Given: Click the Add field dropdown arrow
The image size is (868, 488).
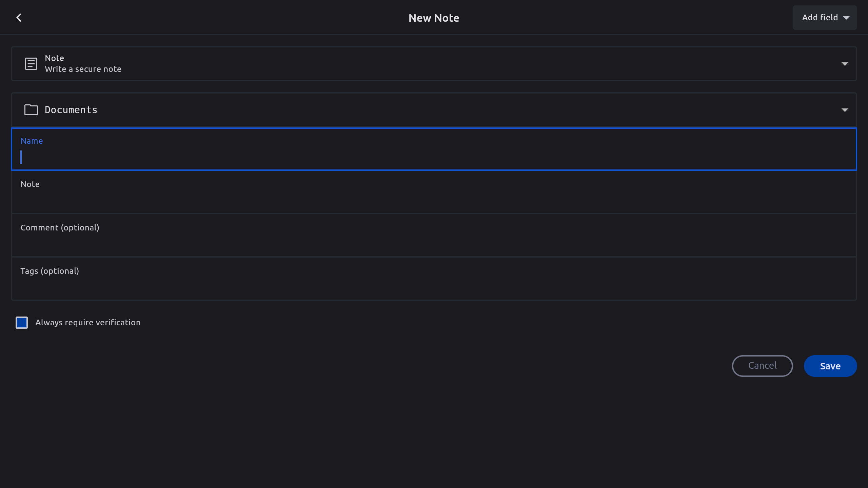Looking at the screenshot, I should 846,18.
